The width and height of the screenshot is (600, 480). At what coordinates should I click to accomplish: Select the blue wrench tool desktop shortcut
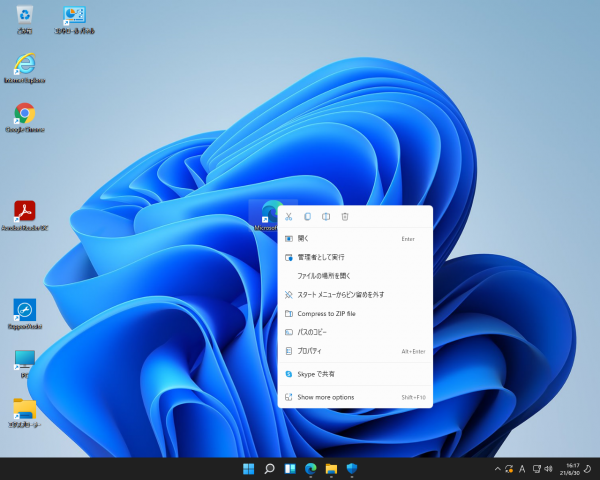[x=25, y=314]
